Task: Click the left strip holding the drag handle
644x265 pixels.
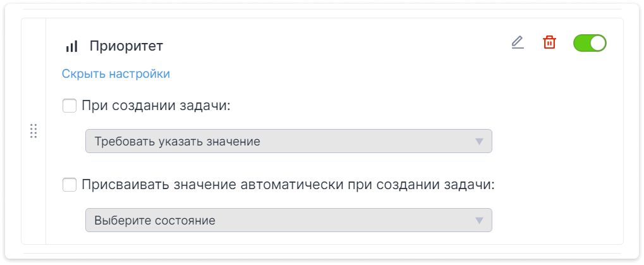Action: click(33, 131)
